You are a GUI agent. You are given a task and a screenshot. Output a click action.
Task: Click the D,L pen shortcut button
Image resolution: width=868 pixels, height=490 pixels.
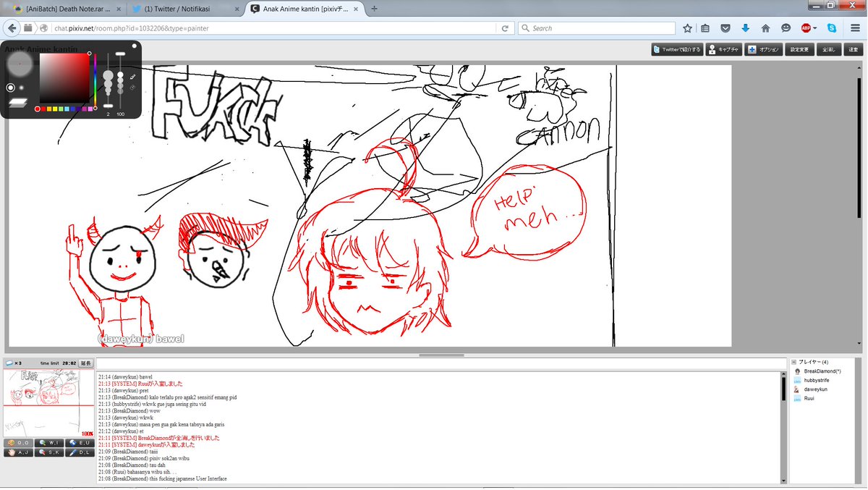click(80, 452)
